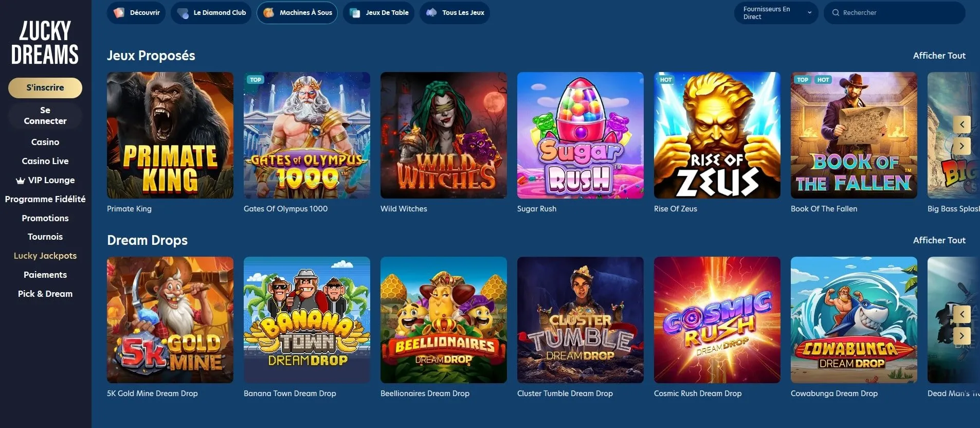Image resolution: width=980 pixels, height=428 pixels.
Task: Click Afficher Tout for Dream Drops
Action: click(939, 240)
